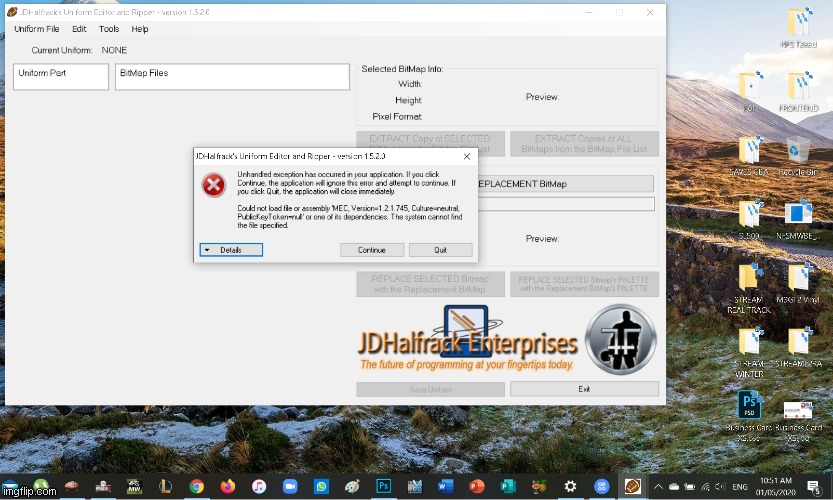Launch Firefox from the taskbar
833x500 pixels.
tap(227, 486)
